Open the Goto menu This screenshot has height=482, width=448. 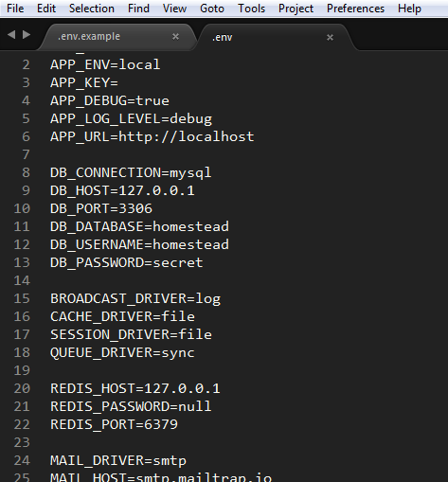[x=212, y=9]
